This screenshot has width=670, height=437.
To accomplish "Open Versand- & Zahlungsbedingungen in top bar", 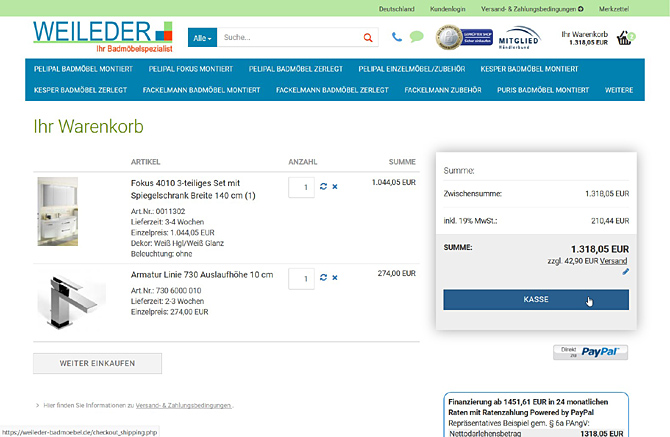I will tap(532, 9).
